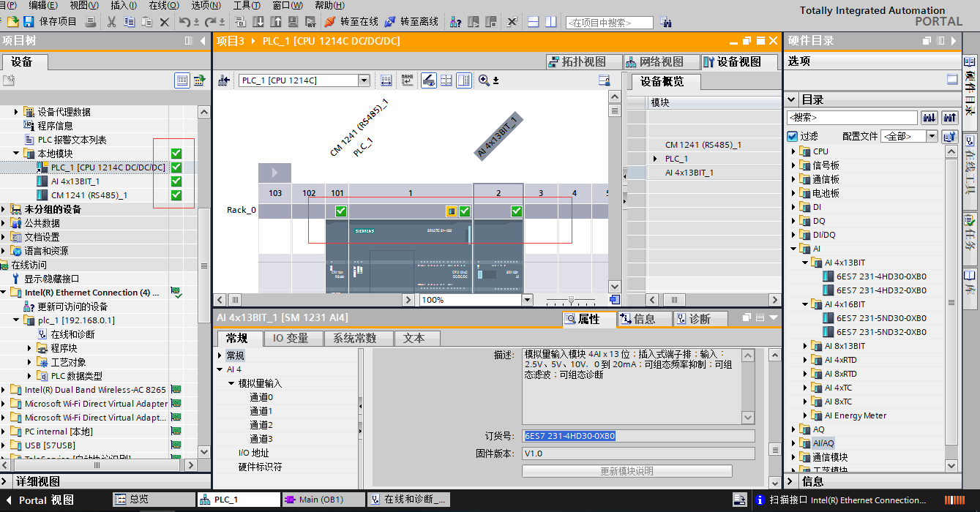This screenshot has height=512, width=980.
Task: Click the undo arrow icon
Action: (x=184, y=22)
